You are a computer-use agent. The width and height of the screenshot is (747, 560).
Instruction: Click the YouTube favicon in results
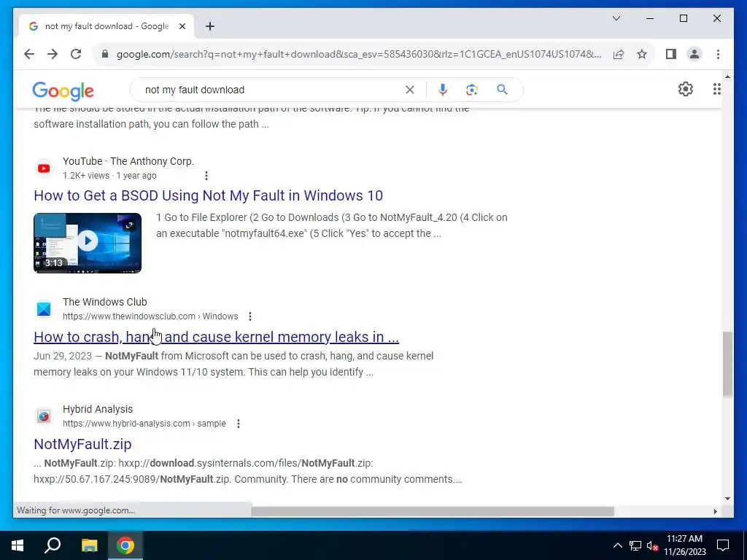pos(44,168)
